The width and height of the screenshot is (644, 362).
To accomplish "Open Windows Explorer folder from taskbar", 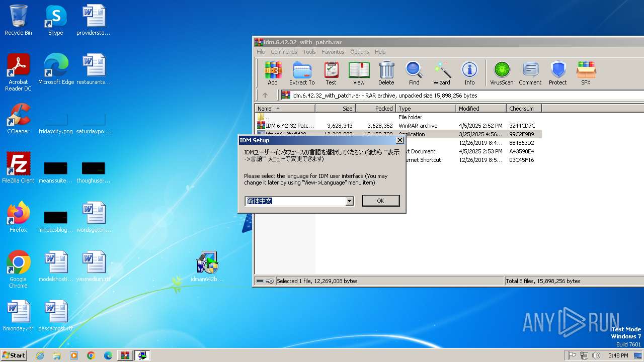I will (57, 355).
